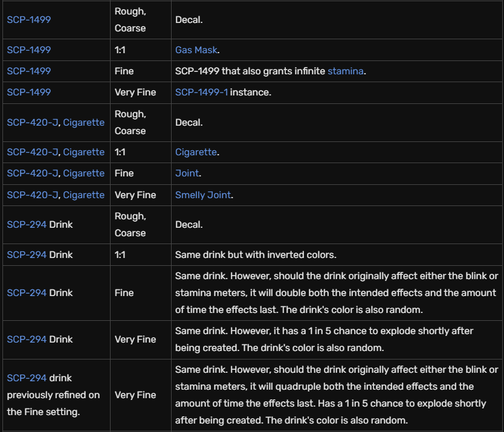
Task: Click SCP-420-J link in the Joint row
Action: point(32,173)
